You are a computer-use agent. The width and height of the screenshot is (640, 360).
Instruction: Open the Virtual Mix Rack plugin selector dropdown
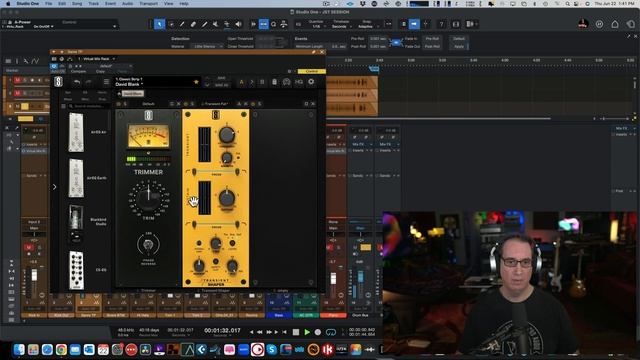click(x=97, y=59)
